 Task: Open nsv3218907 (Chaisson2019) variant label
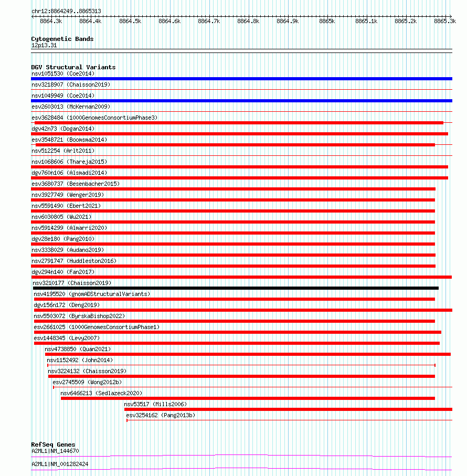tap(71, 84)
